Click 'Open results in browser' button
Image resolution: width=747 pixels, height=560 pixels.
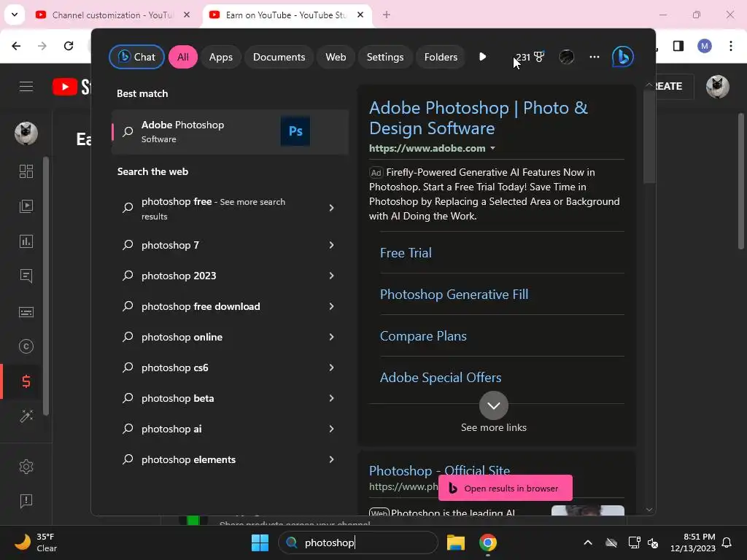coord(505,489)
